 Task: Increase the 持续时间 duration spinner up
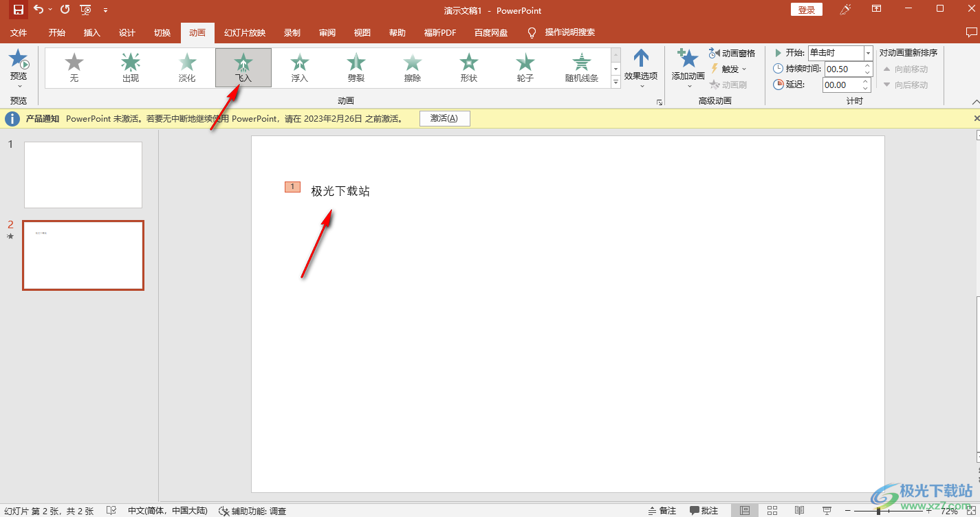click(868, 65)
